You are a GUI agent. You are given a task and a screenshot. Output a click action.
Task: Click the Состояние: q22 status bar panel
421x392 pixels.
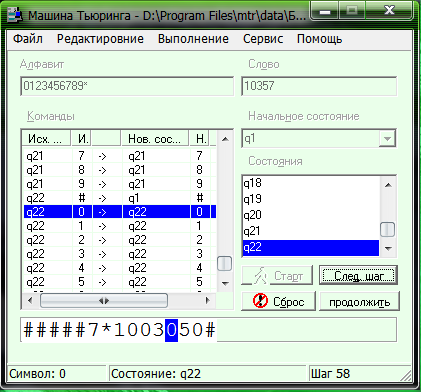[207, 374]
